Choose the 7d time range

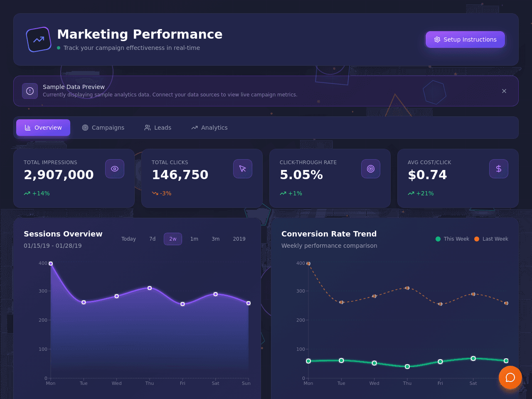click(x=153, y=239)
